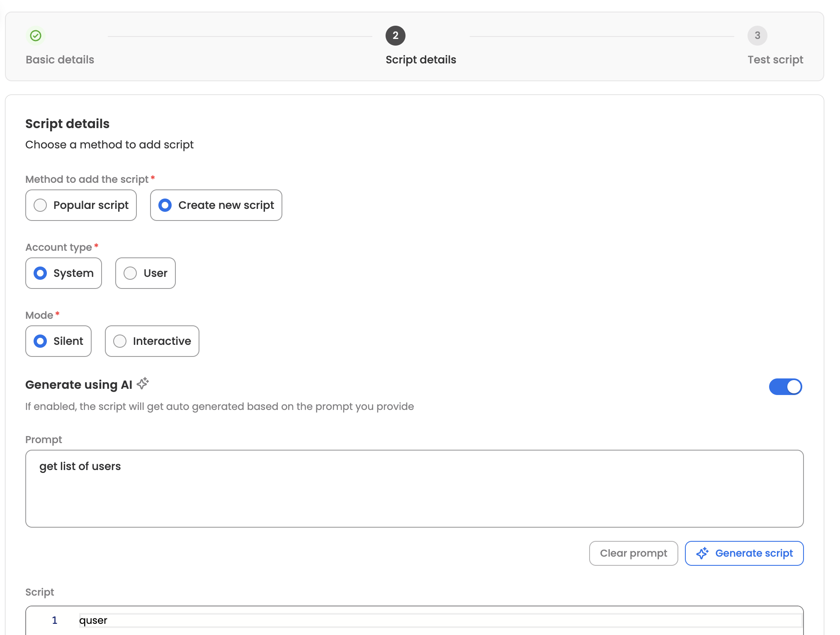Click the step 2 circle icon

click(x=395, y=36)
